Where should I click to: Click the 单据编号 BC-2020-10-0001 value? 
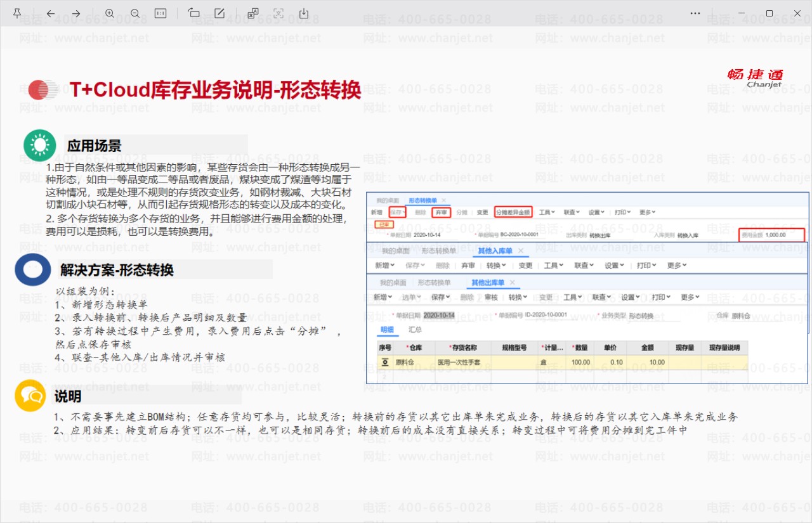coord(520,235)
